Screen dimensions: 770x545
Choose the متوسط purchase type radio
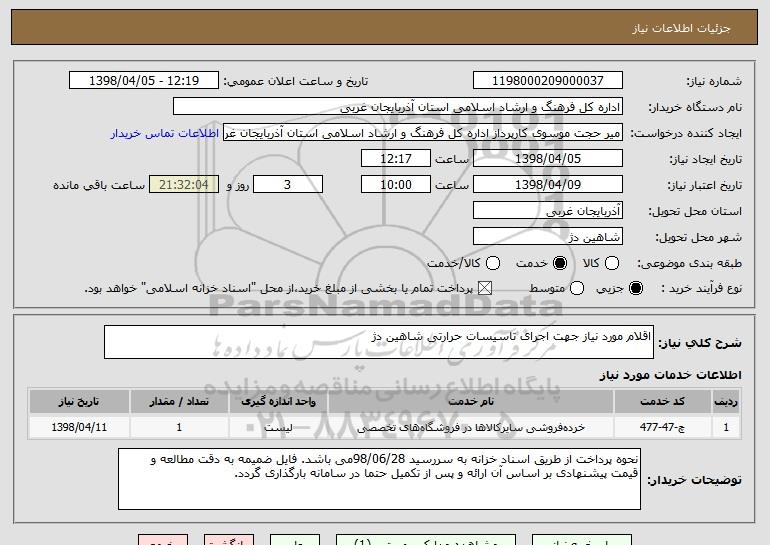pos(577,289)
